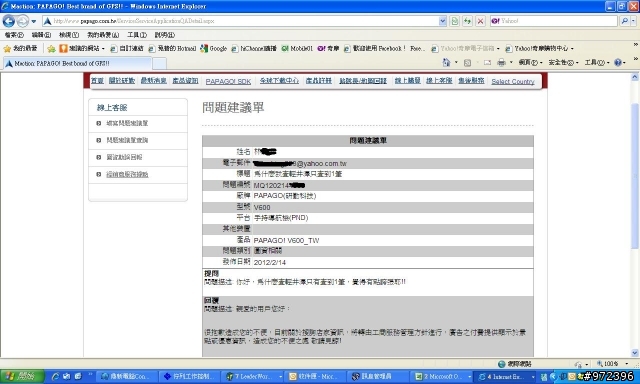
Task: Click the search magnifier button
Action: pos(624,21)
